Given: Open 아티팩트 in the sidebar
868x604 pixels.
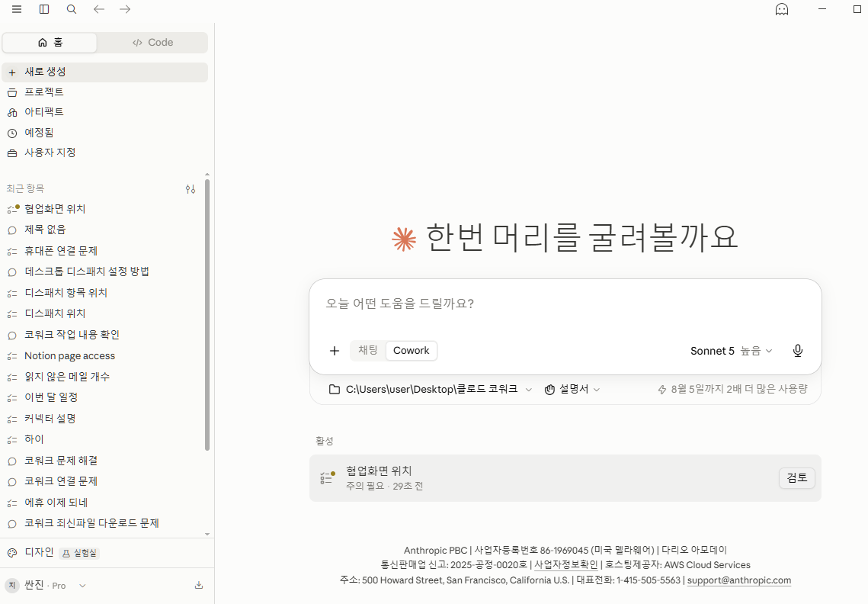Looking at the screenshot, I should [104, 112].
